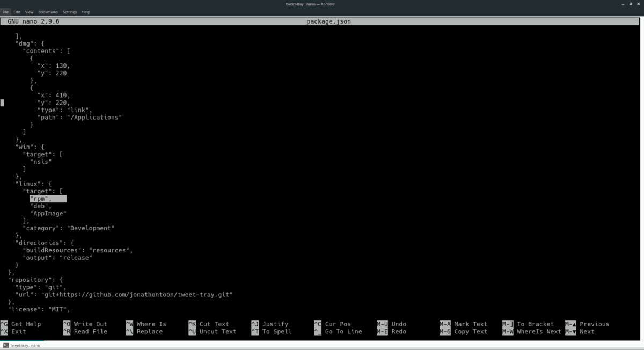Screen dimensions: 644x350
Task: Click the ^G Get Help shortcut hint
Action: coord(20,324)
